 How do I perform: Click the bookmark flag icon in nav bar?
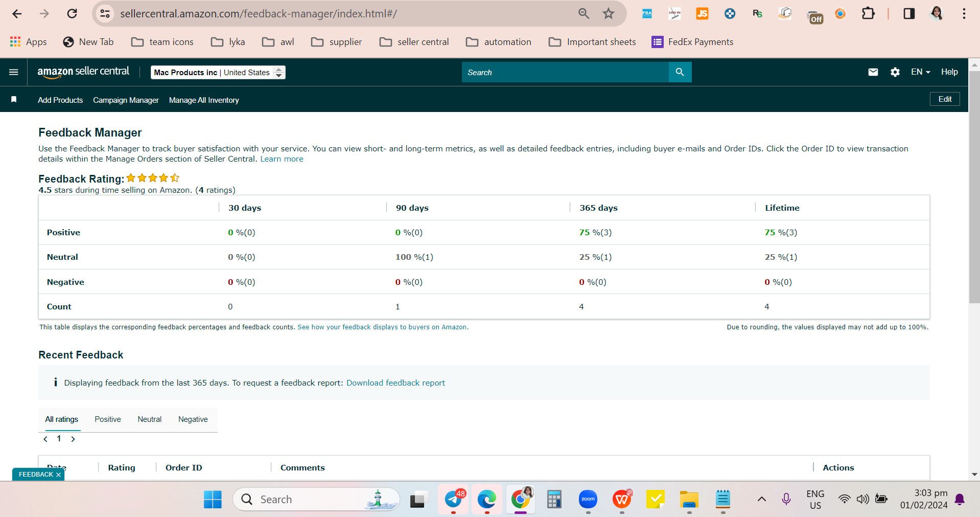[x=14, y=100]
